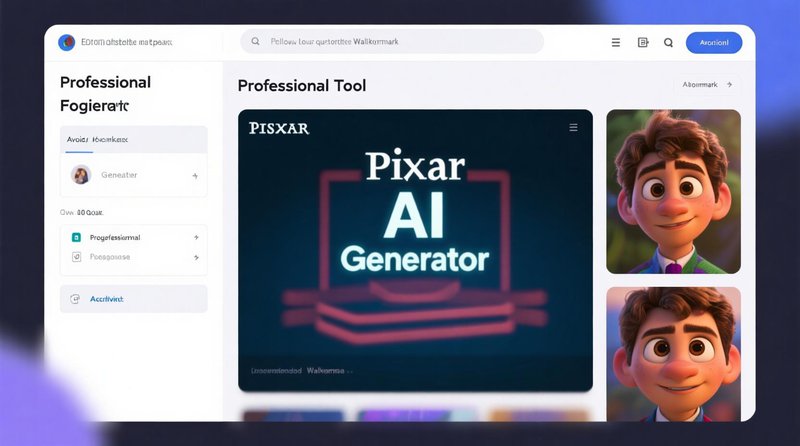Image resolution: width=800 pixels, height=446 pixels.
Task: Click the search icon beside the blue button
Action: [x=668, y=43]
